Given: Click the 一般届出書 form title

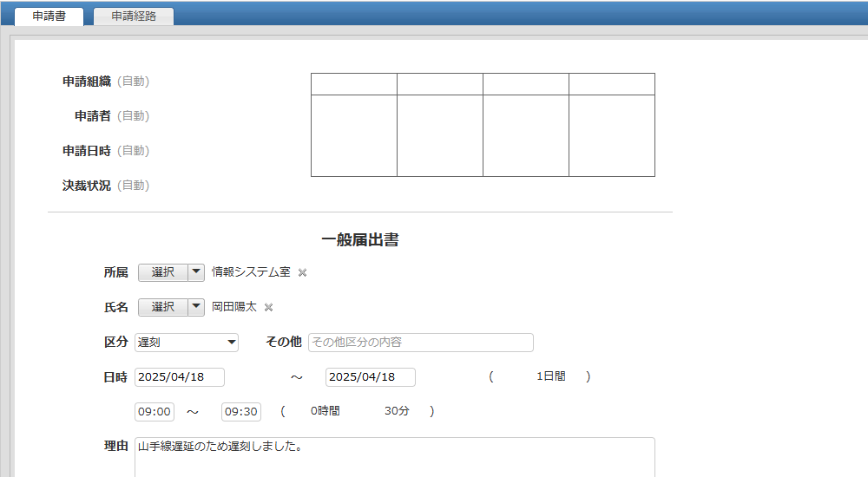Looking at the screenshot, I should tap(359, 240).
